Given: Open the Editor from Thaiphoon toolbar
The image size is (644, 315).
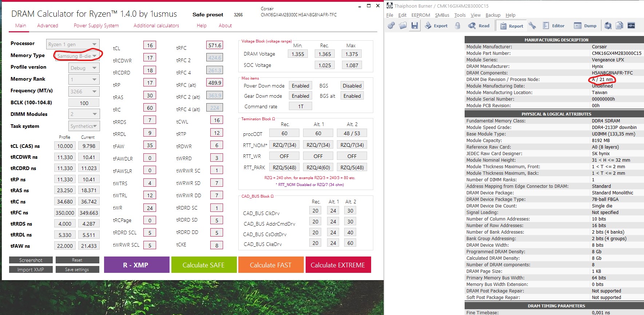Looking at the screenshot, I should (x=553, y=25).
